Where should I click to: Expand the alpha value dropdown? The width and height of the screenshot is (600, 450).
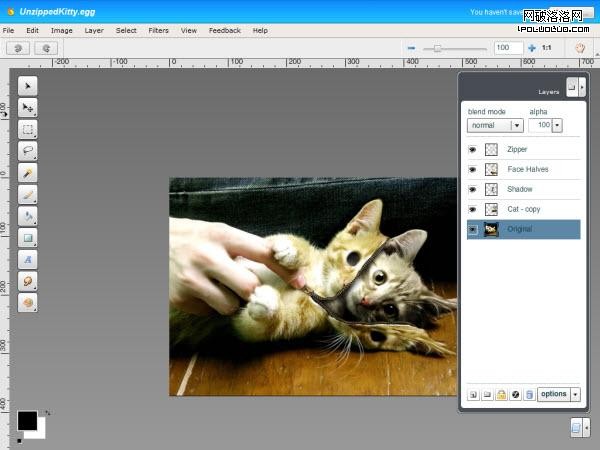click(557, 126)
